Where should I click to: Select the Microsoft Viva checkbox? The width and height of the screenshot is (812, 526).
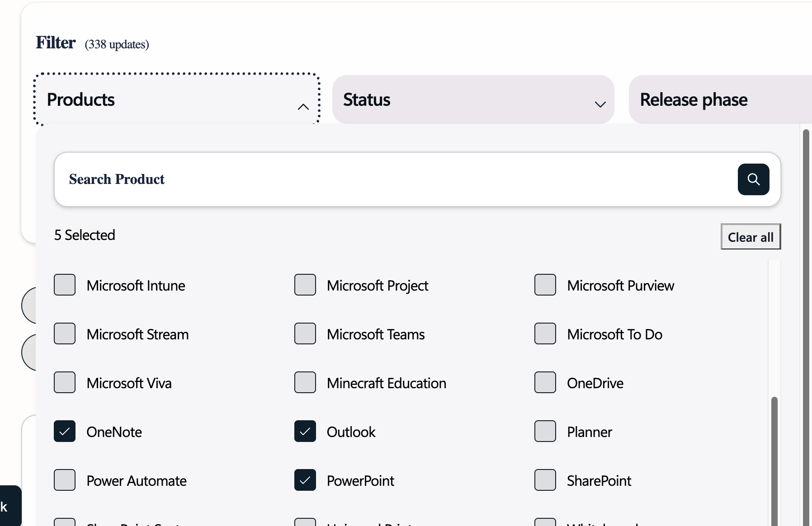[65, 383]
